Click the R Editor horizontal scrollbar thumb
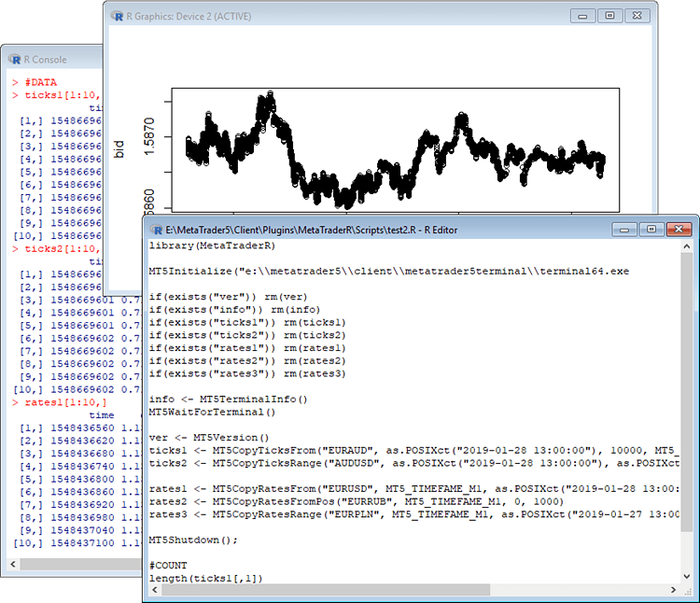This screenshot has height=603, width=700. 326,590
